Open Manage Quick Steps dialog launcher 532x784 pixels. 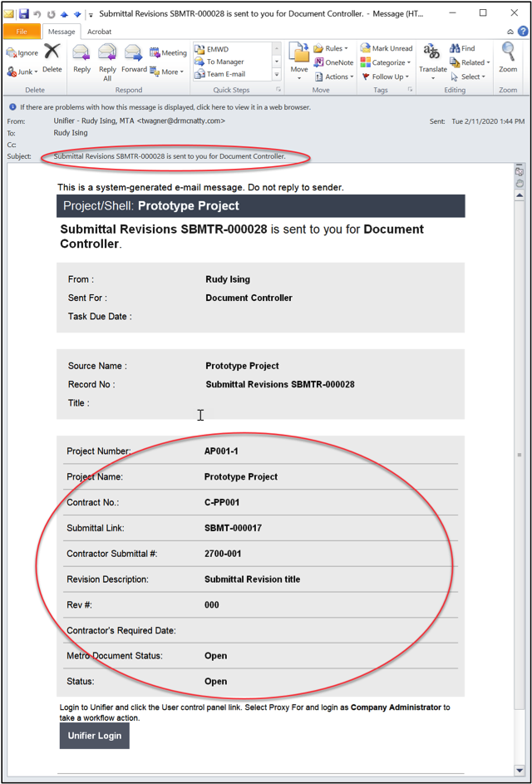(x=278, y=90)
